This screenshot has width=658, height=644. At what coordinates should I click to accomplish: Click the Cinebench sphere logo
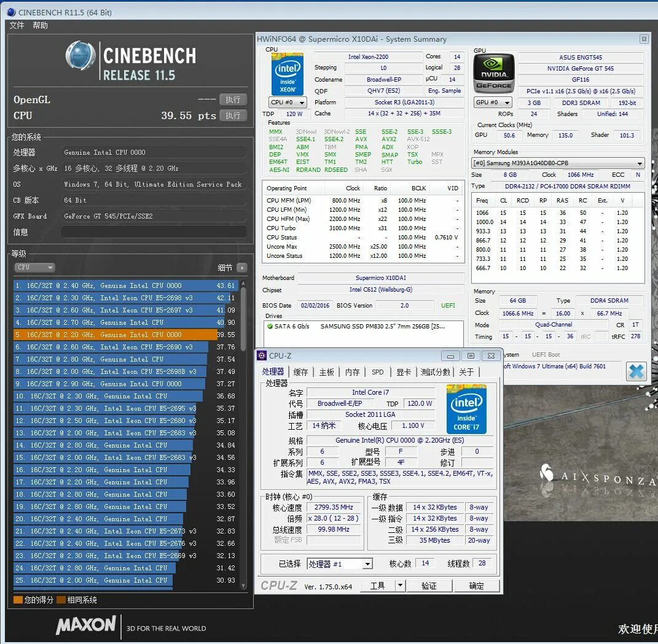tap(80, 56)
